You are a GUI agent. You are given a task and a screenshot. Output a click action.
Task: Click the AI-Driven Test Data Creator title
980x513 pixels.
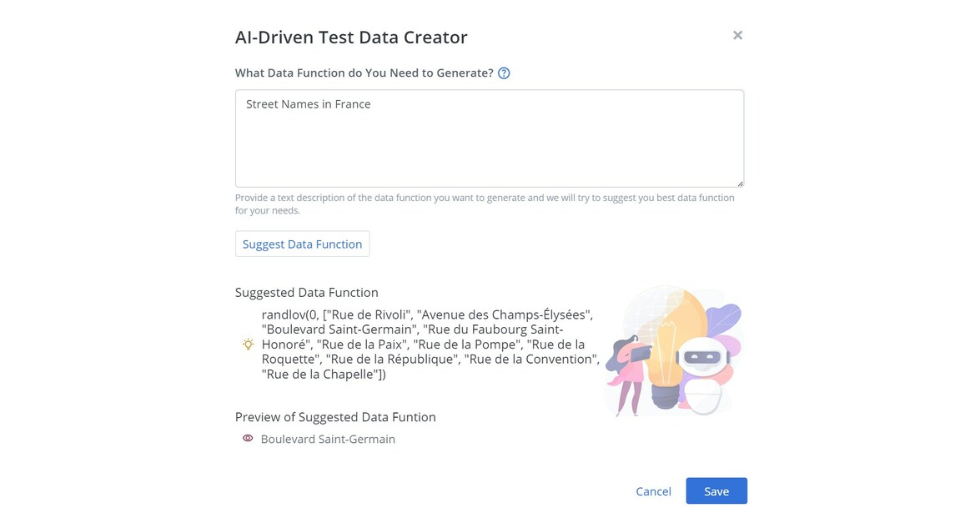pos(351,37)
